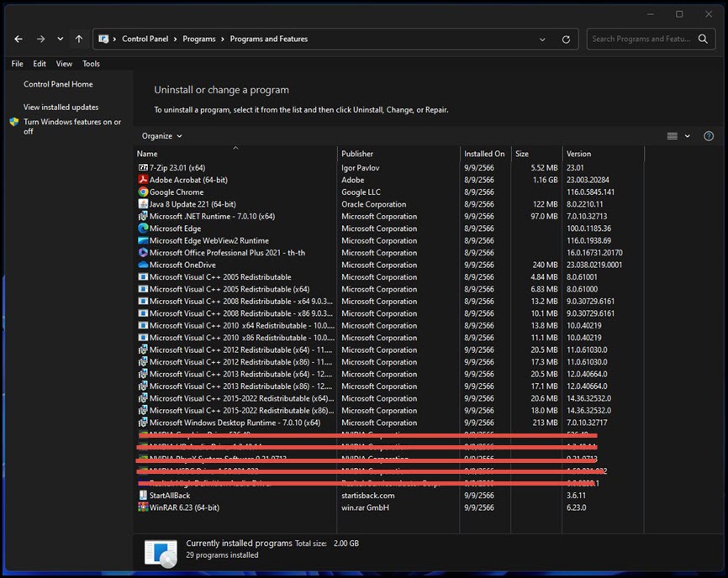The image size is (728, 578).
Task: Open the Organize dropdown menu
Action: click(161, 136)
